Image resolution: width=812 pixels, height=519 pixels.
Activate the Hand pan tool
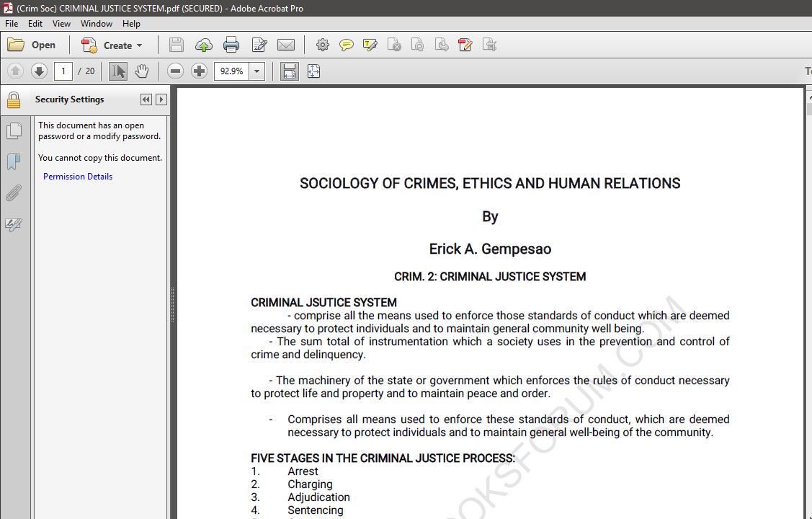pos(142,71)
